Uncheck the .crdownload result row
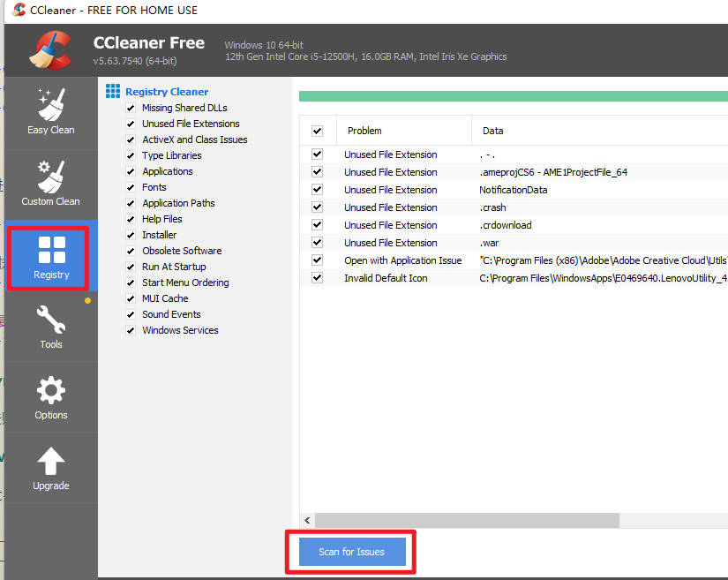Image resolution: width=728 pixels, height=580 pixels. tap(317, 225)
